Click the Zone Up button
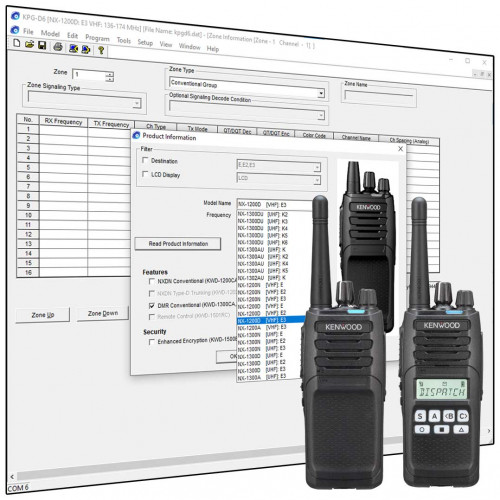 coord(43,315)
